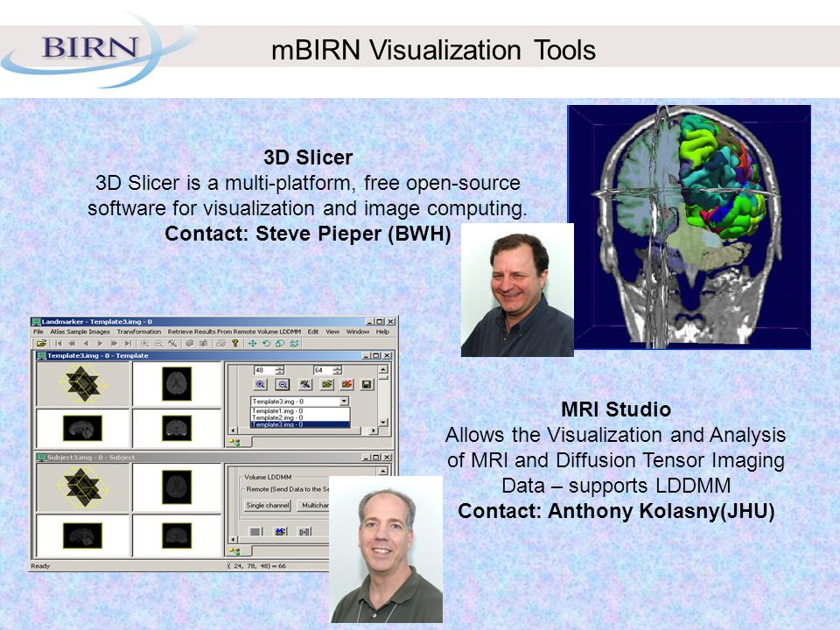Click the input field showing 48
This screenshot has width=840, height=630.
click(264, 370)
